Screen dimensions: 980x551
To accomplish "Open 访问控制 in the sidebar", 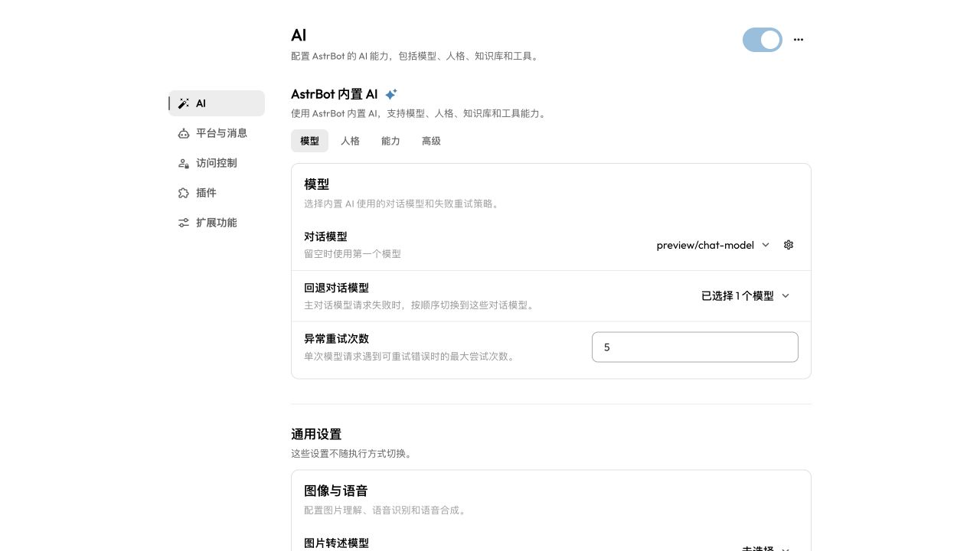I will click(217, 163).
